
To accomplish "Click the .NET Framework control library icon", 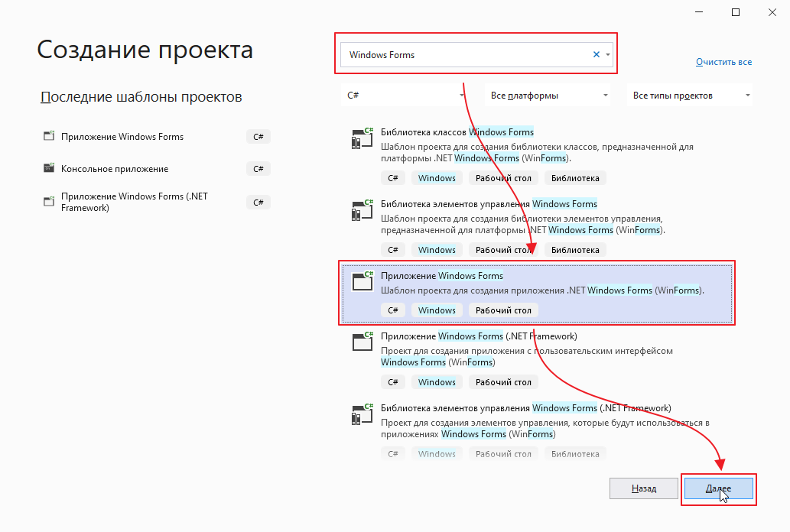I will [361, 414].
